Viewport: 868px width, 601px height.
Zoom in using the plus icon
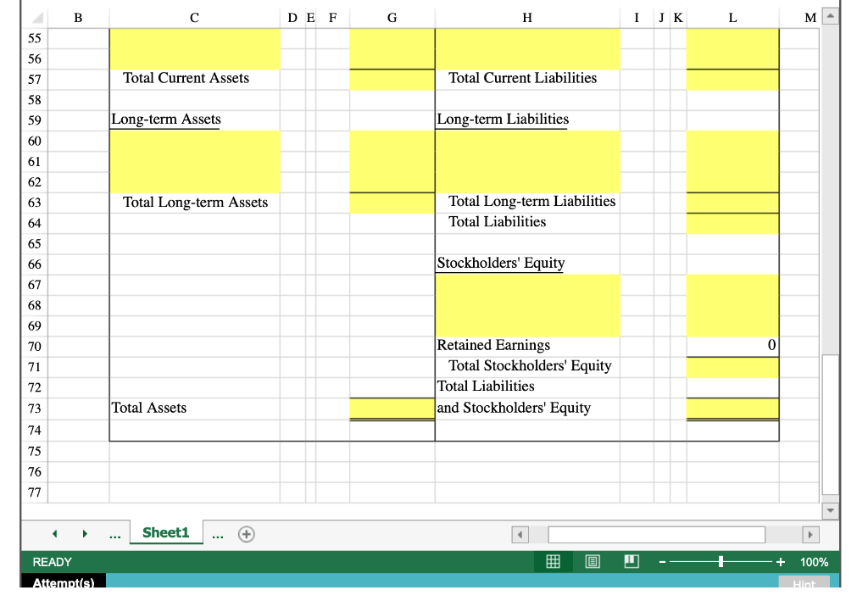(x=782, y=561)
